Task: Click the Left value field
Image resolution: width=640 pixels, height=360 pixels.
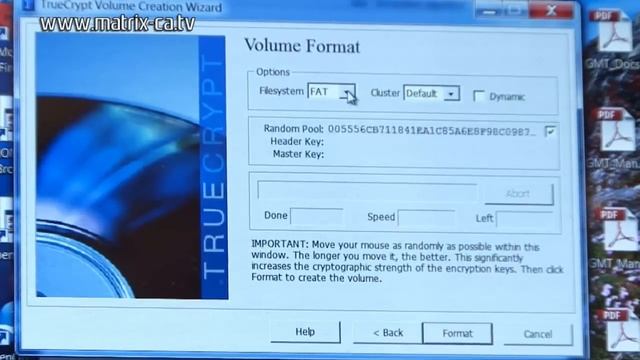Action: (525, 219)
